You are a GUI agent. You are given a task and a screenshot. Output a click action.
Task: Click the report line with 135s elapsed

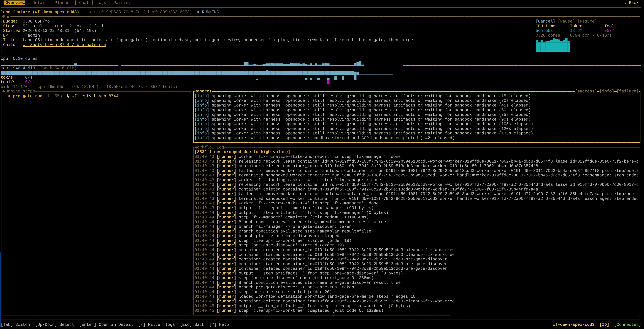click(x=364, y=133)
